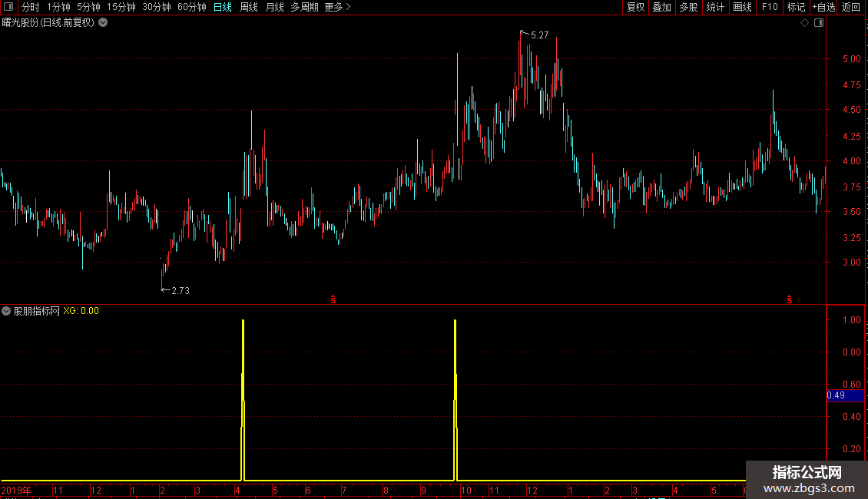Click the first red $ marker on the chart
This screenshot has height=499, width=868.
click(x=333, y=299)
